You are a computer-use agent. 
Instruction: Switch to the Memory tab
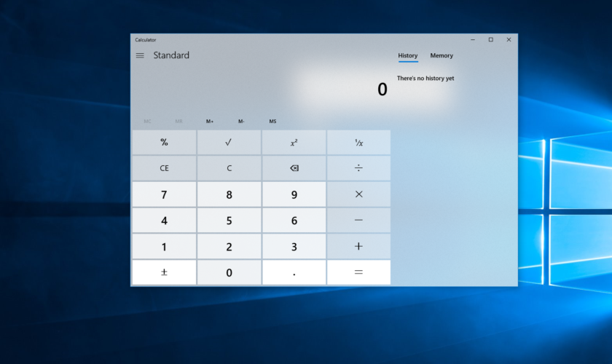pos(441,55)
